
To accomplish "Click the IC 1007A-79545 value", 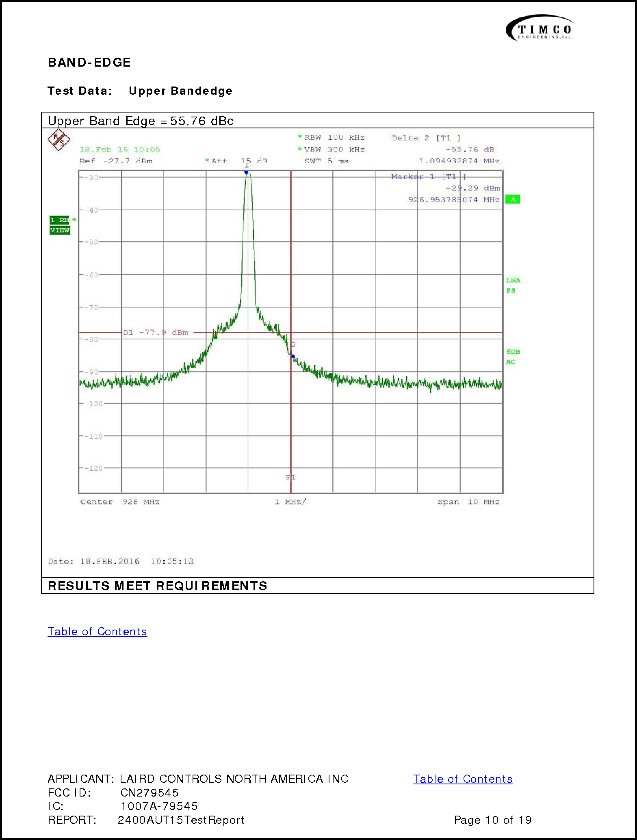I will click(159, 806).
